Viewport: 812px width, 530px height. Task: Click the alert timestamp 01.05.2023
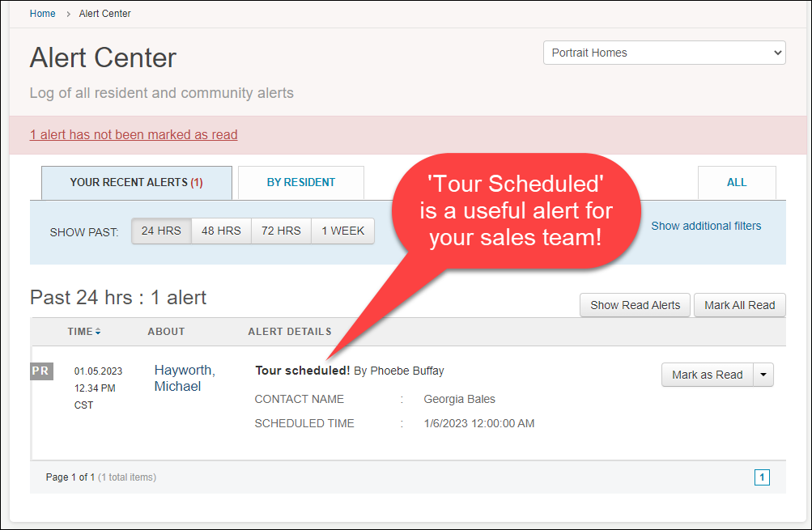tap(99, 371)
